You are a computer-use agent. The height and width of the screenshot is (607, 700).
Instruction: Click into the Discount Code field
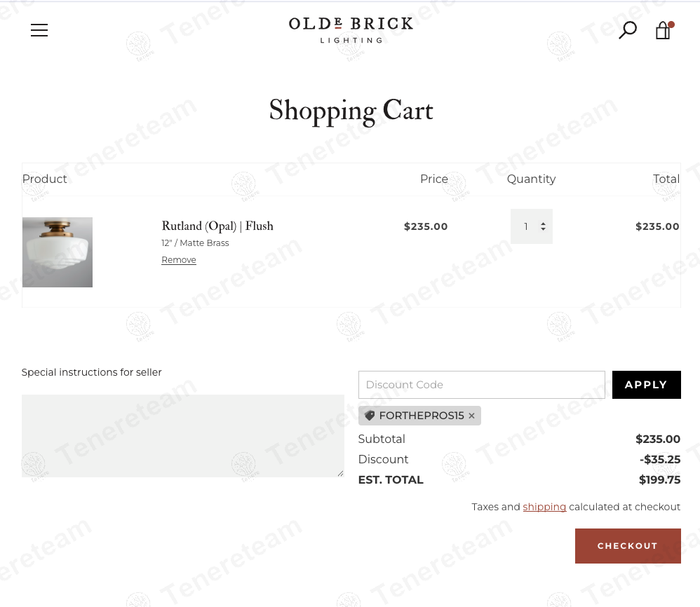(481, 385)
